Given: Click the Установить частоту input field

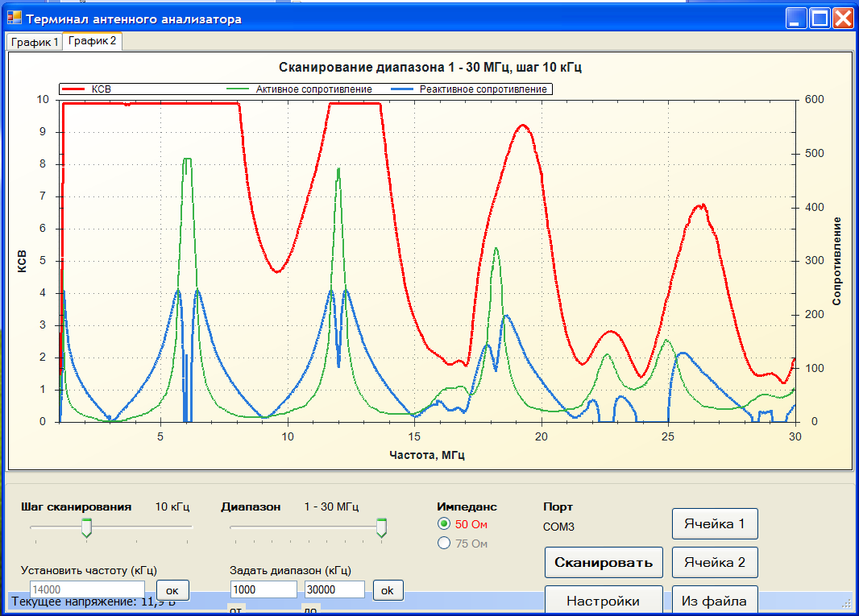Looking at the screenshot, I should point(87,589).
